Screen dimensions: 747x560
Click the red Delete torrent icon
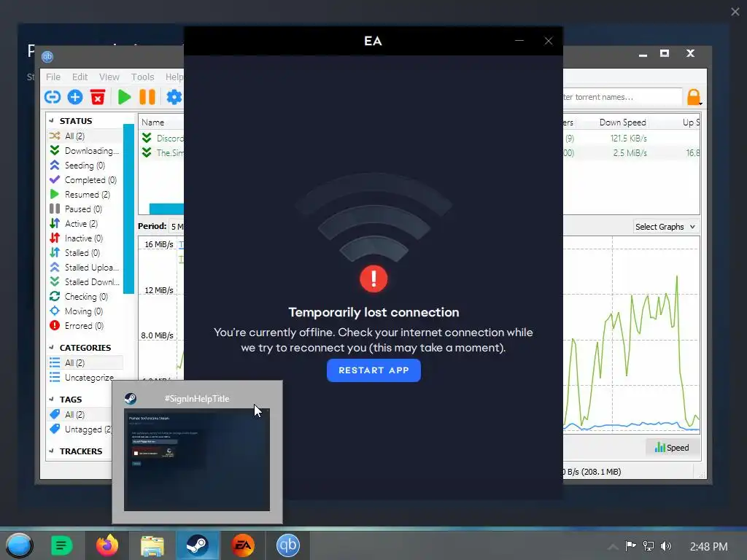pyautogui.click(x=98, y=97)
